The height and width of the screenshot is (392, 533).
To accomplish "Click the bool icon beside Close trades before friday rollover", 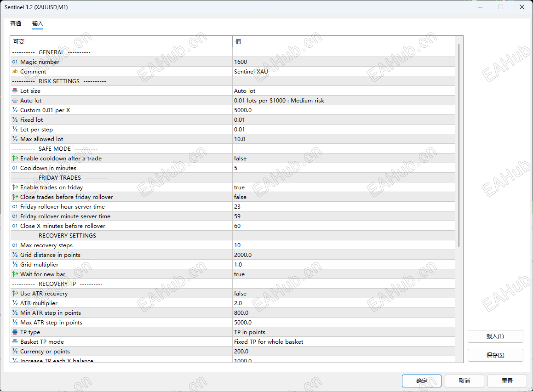I will (15, 197).
